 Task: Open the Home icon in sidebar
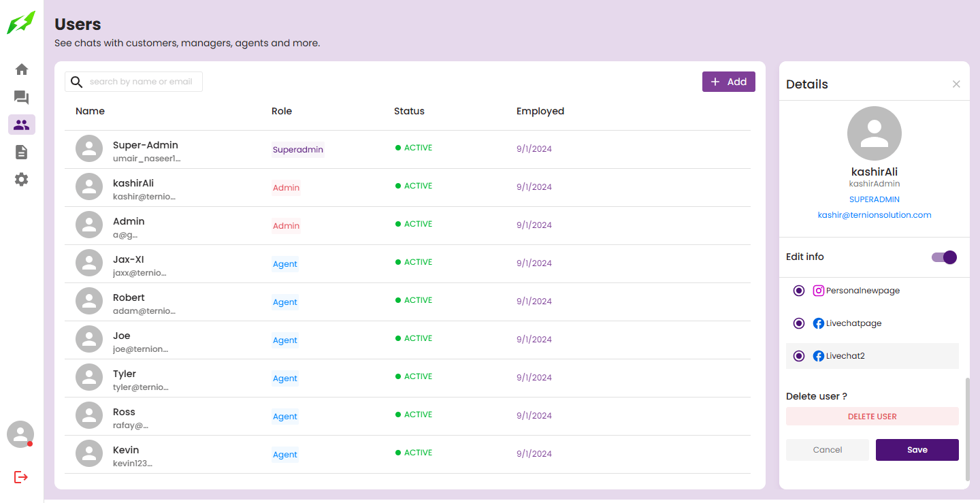click(22, 69)
